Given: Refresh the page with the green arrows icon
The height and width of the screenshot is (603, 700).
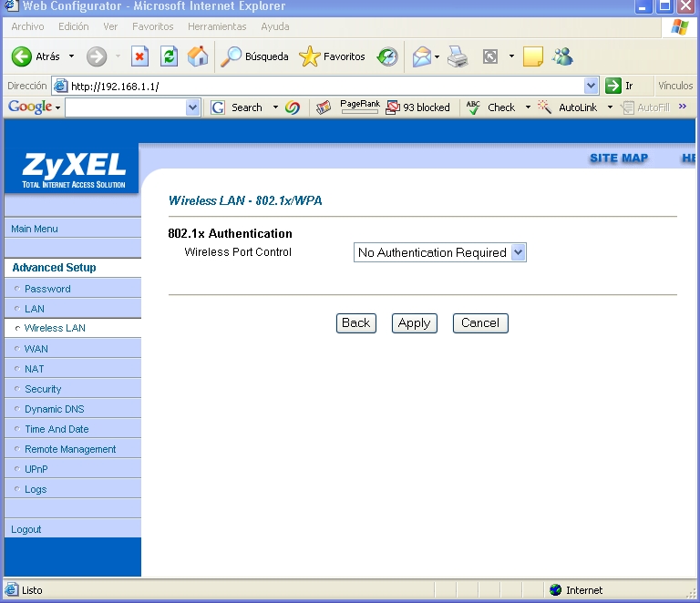Looking at the screenshot, I should pos(169,56).
